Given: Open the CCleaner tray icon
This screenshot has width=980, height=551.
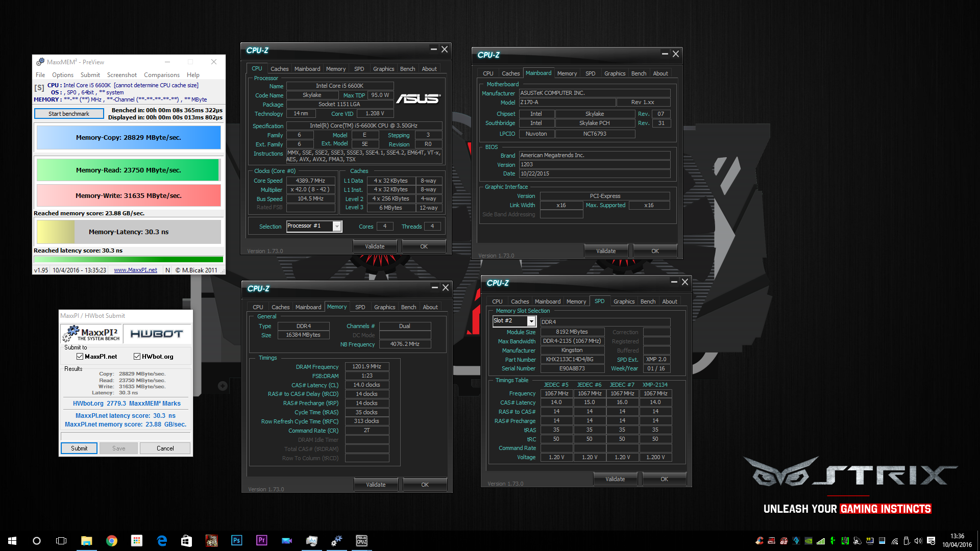Looking at the screenshot, I should tap(759, 541).
